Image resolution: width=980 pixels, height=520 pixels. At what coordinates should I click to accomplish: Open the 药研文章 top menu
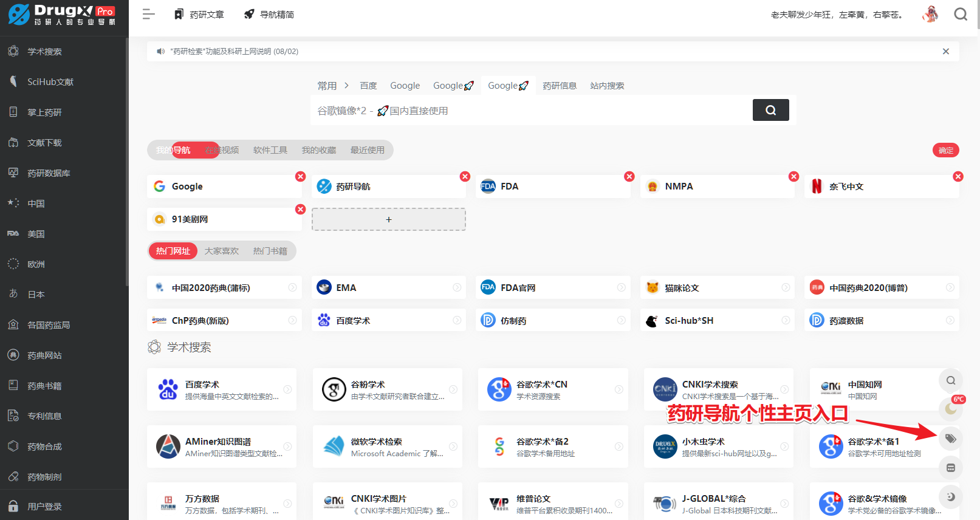(199, 14)
